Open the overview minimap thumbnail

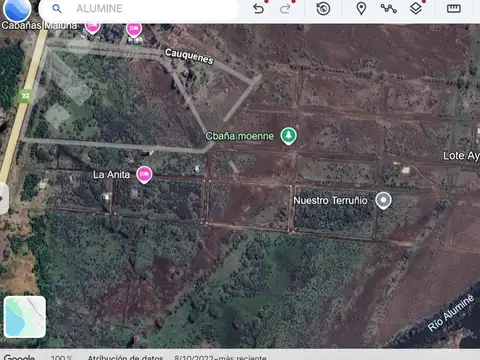25,317
